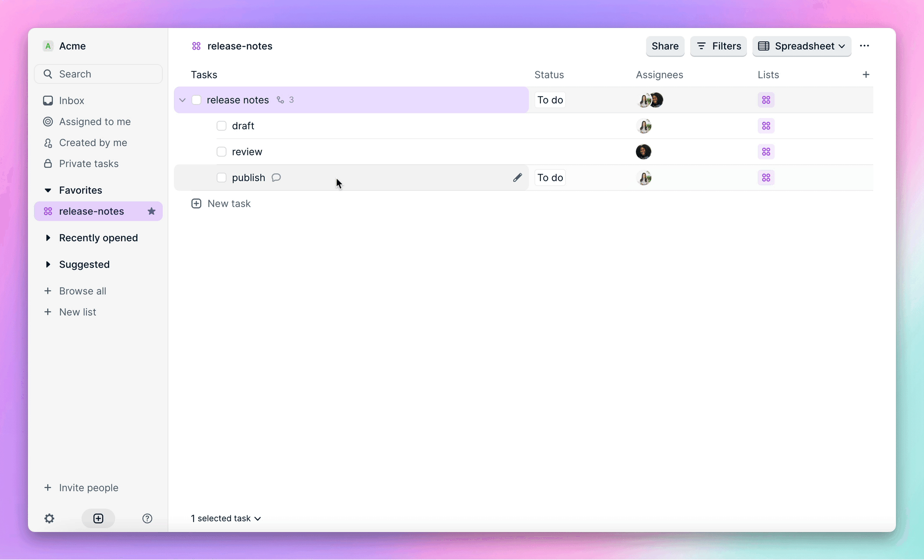The image size is (924, 560).
Task: Check the draft subtask checkbox
Action: [222, 126]
